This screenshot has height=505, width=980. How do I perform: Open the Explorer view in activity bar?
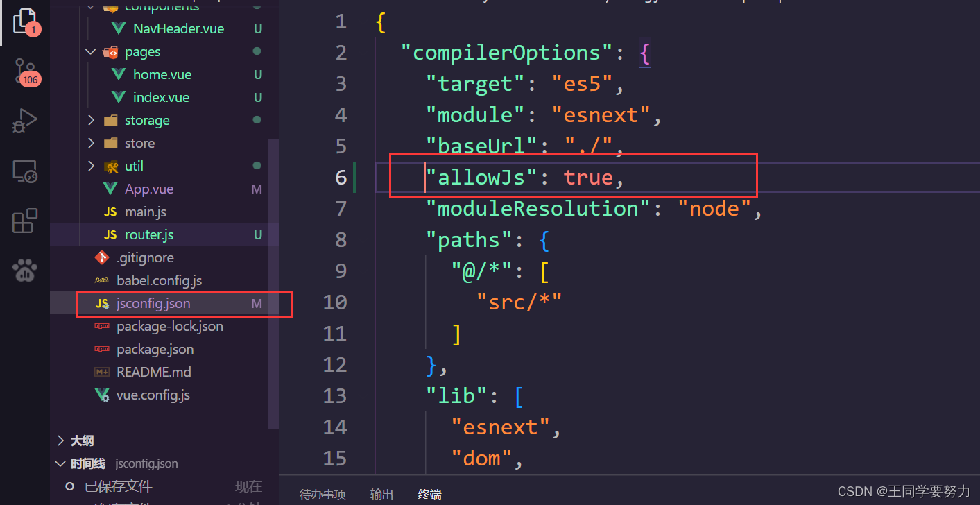point(25,21)
